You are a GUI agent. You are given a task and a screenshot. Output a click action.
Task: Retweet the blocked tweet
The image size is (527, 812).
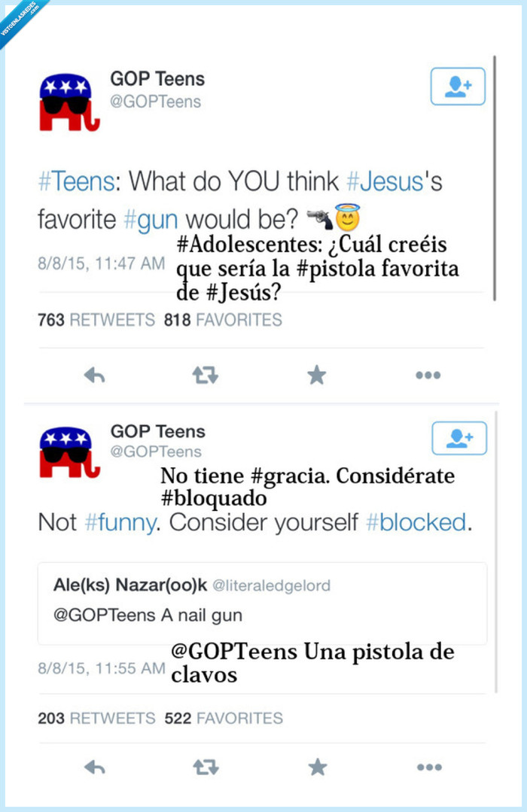(x=206, y=768)
